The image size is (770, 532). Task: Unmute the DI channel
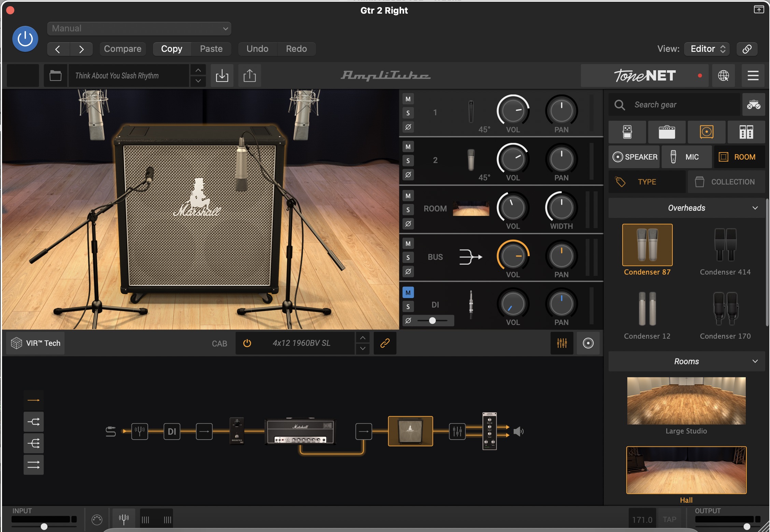click(408, 293)
